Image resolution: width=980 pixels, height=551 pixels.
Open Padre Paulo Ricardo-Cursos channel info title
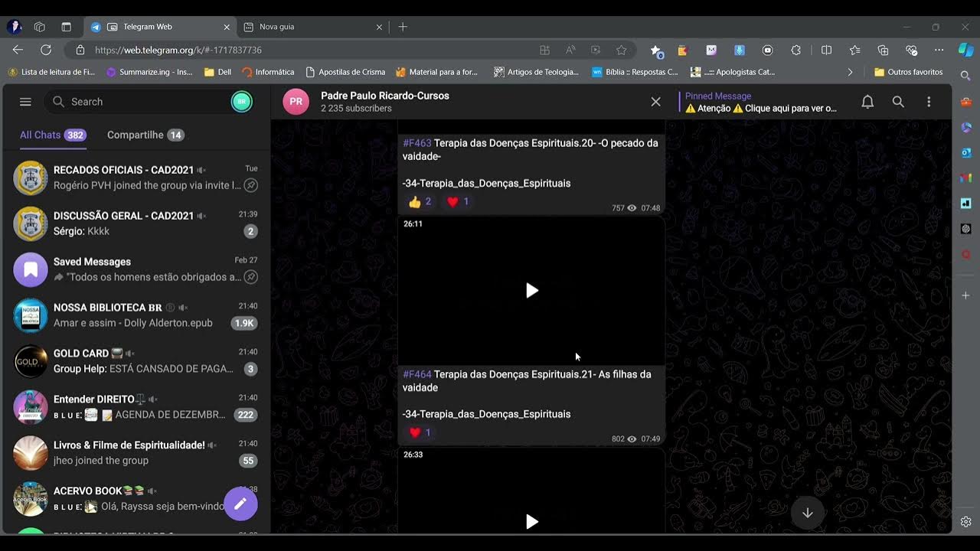[x=384, y=96]
